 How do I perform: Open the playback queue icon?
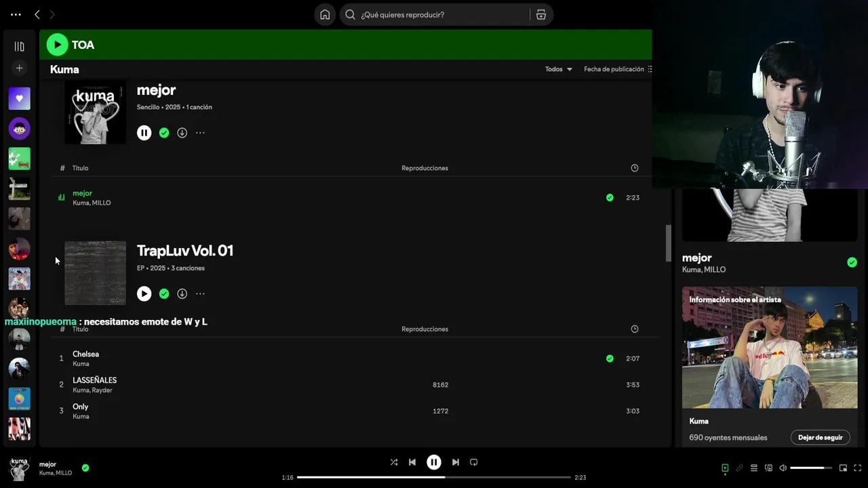754,468
